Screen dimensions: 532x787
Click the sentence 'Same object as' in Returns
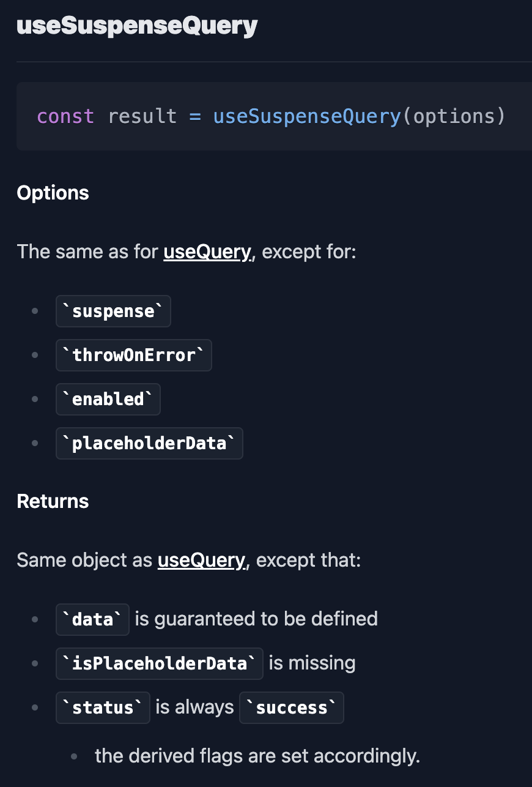tap(84, 560)
